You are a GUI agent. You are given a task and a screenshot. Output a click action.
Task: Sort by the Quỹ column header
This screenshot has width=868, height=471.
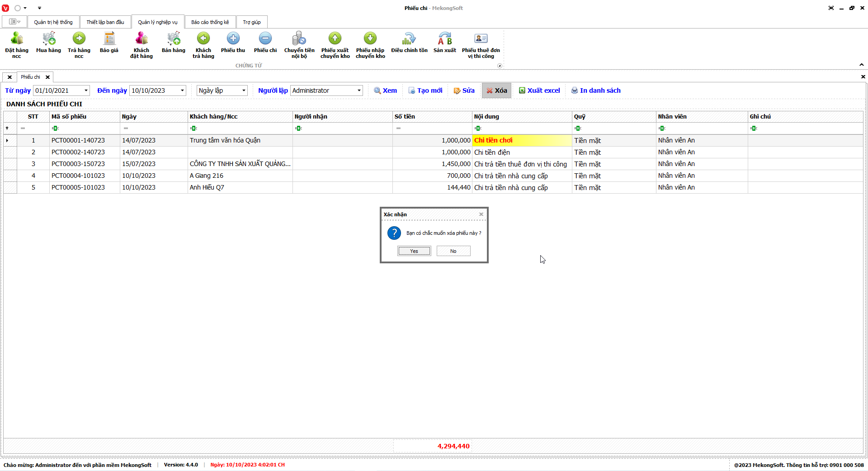614,117
